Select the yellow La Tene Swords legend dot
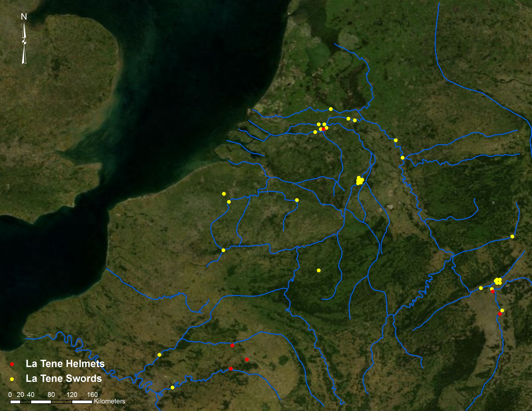 pos(12,379)
